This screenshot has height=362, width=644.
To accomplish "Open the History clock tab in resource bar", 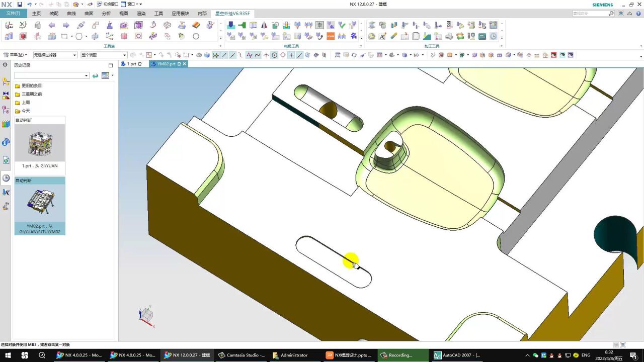I will coord(6,177).
